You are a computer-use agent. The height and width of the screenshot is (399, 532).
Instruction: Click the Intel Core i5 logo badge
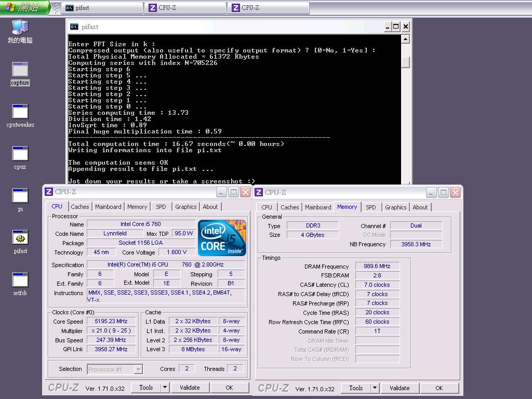click(222, 238)
